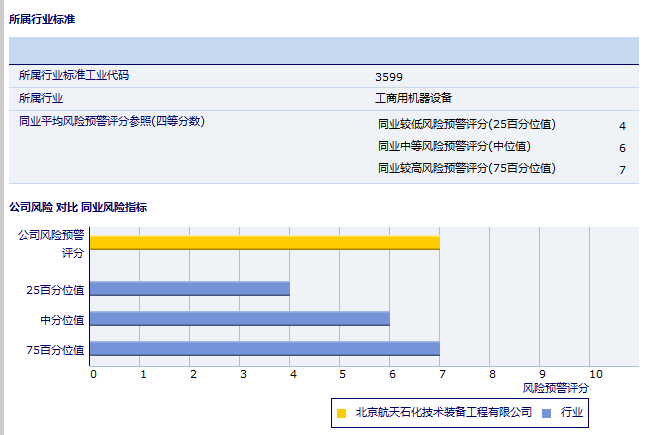Click the 公司风险 对比 同业风险指标 heading
The image size is (648, 435).
pyautogui.click(x=78, y=207)
